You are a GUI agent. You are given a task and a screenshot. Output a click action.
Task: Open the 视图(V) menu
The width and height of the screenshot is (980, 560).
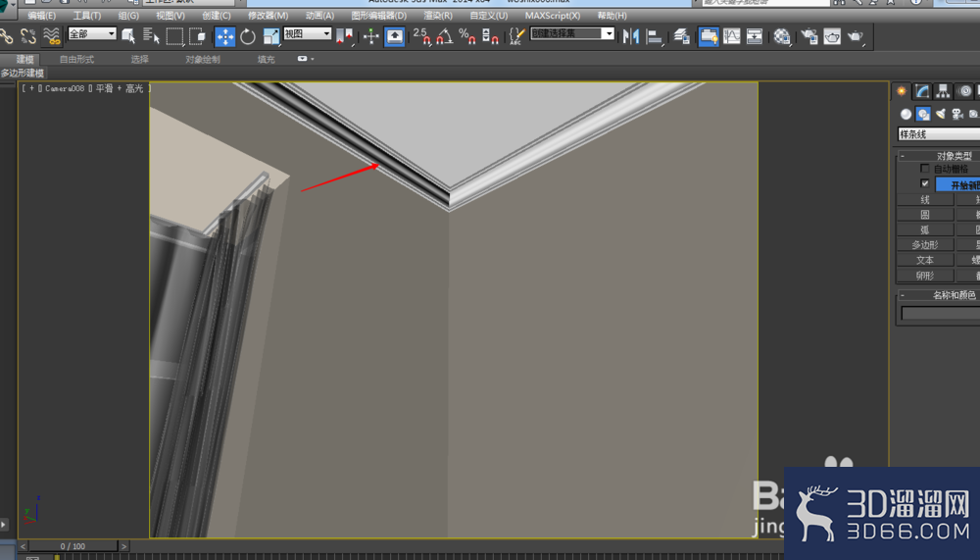[x=170, y=16]
